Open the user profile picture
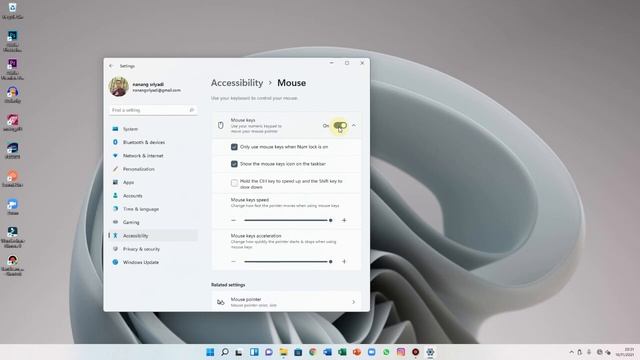The image size is (640, 360). [119, 87]
